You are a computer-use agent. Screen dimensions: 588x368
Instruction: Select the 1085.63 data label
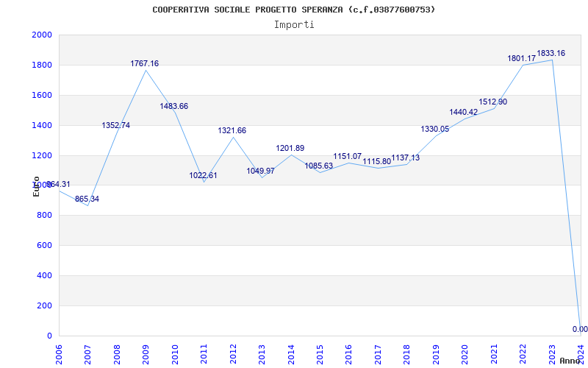click(319, 166)
